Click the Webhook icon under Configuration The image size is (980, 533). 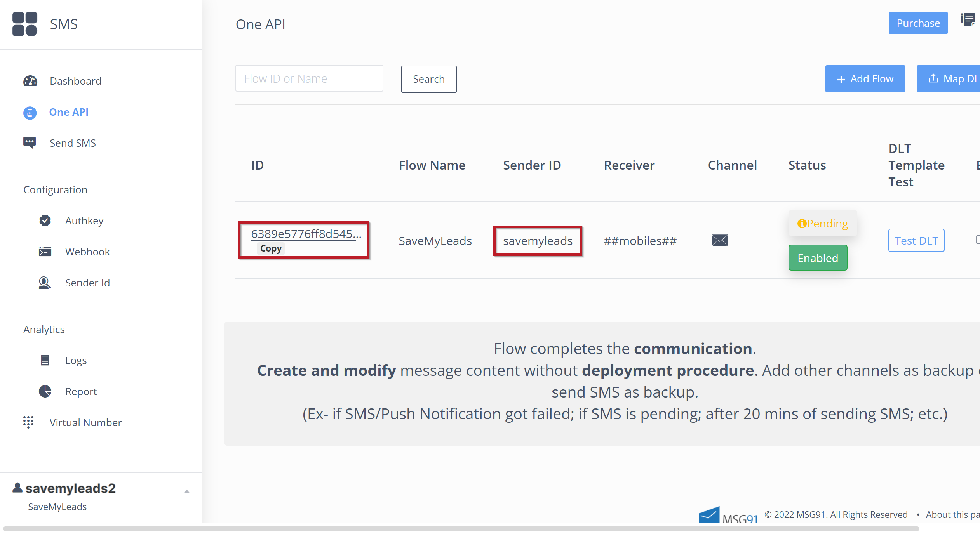click(45, 252)
